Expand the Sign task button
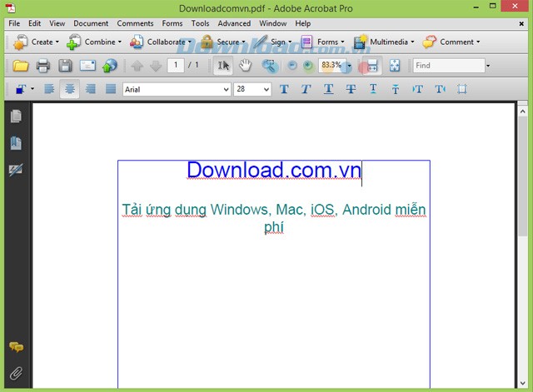 (x=272, y=42)
